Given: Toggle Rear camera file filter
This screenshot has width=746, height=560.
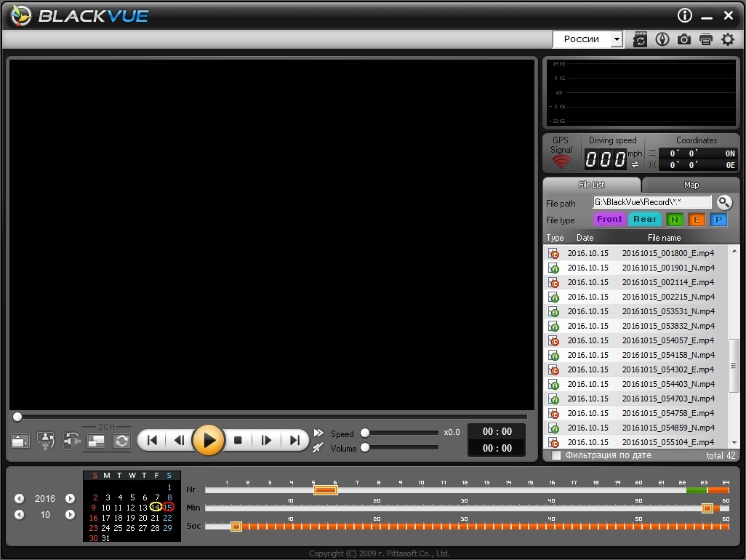Looking at the screenshot, I should (x=645, y=220).
